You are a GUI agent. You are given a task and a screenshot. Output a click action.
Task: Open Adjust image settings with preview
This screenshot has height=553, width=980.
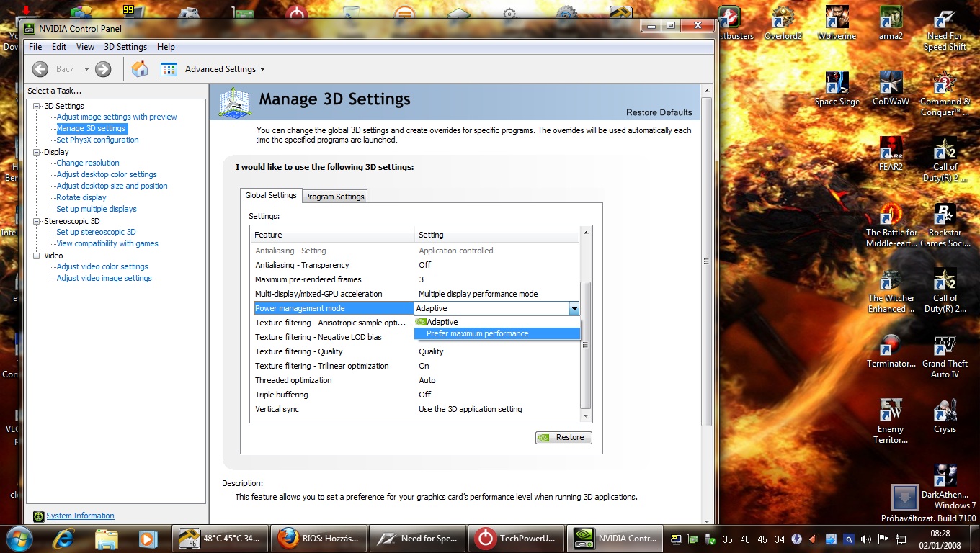(117, 117)
